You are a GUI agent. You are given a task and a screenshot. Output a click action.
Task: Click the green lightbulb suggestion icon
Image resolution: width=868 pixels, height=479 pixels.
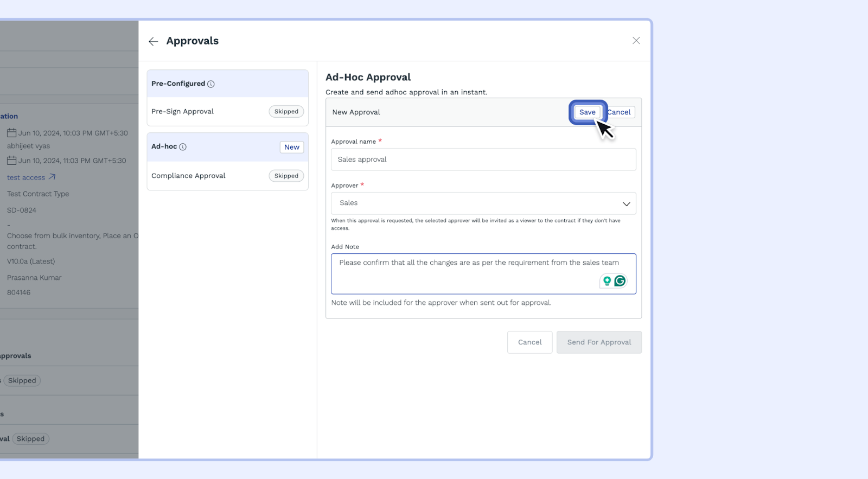(x=607, y=280)
